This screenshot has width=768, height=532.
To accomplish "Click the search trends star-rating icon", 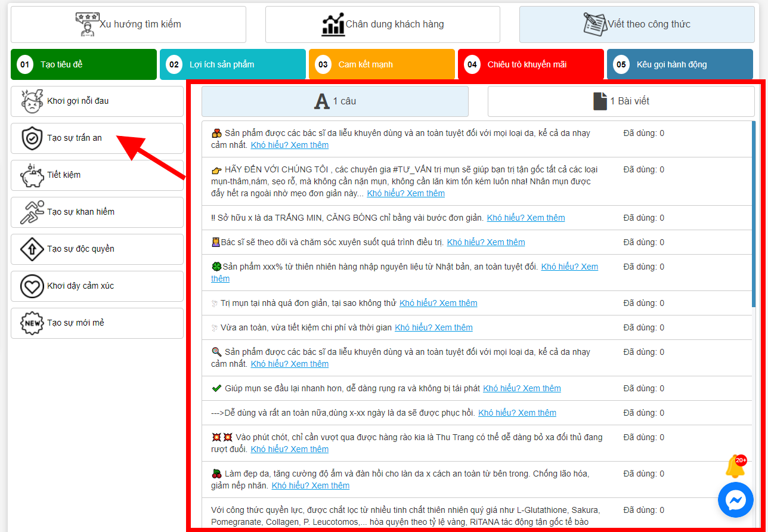I will pyautogui.click(x=87, y=24).
